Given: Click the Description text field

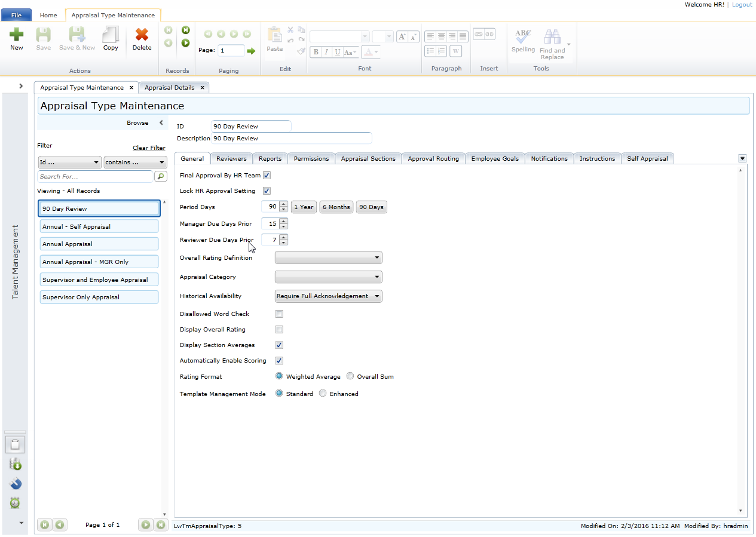Looking at the screenshot, I should (292, 139).
